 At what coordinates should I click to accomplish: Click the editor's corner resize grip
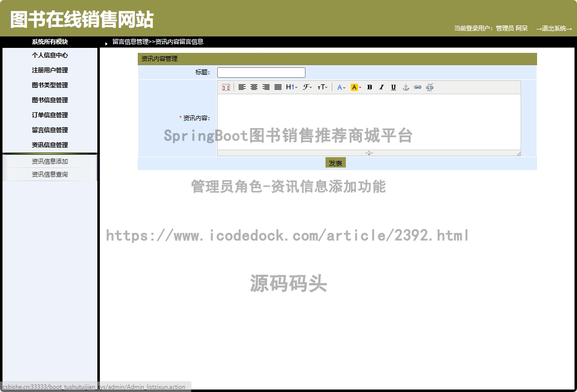point(519,154)
